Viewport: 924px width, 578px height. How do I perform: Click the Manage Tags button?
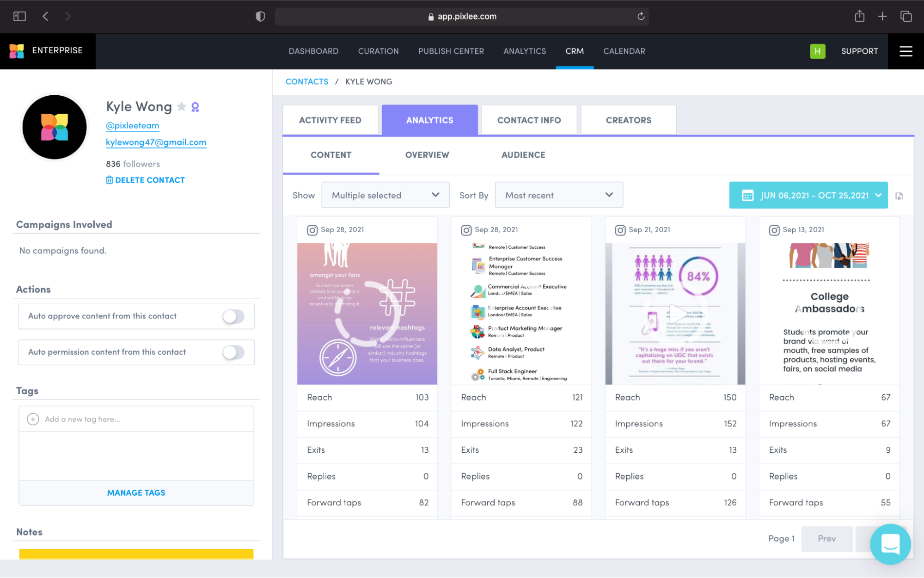coord(136,492)
